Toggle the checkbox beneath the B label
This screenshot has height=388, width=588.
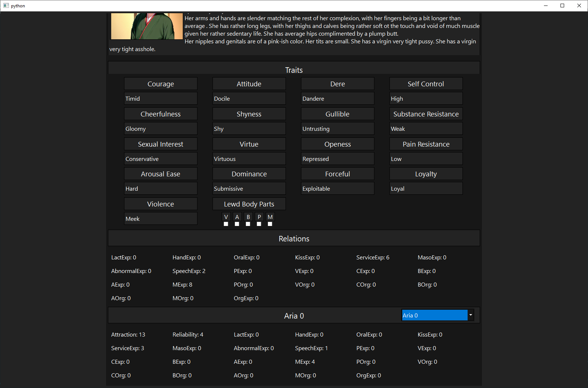[x=248, y=224]
